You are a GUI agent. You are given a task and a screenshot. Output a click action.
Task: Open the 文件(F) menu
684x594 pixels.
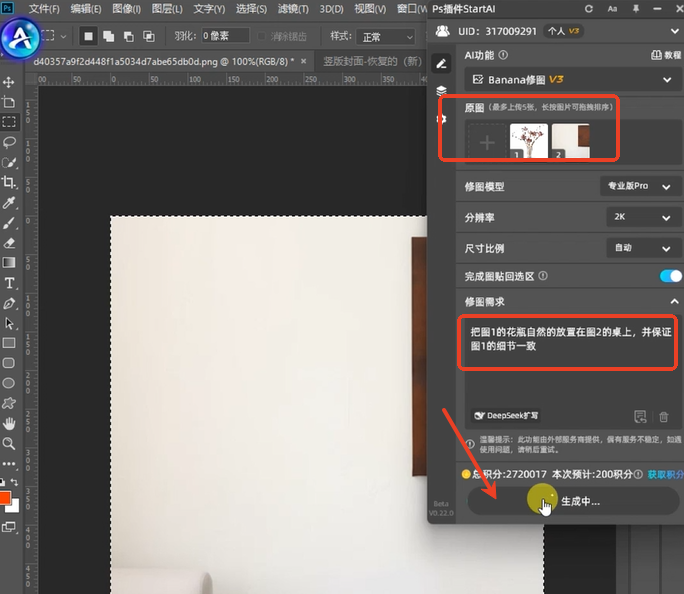(44, 9)
